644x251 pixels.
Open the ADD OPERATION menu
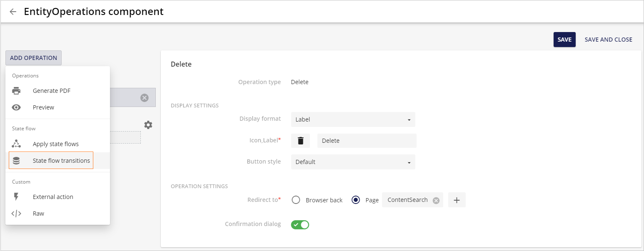point(33,58)
